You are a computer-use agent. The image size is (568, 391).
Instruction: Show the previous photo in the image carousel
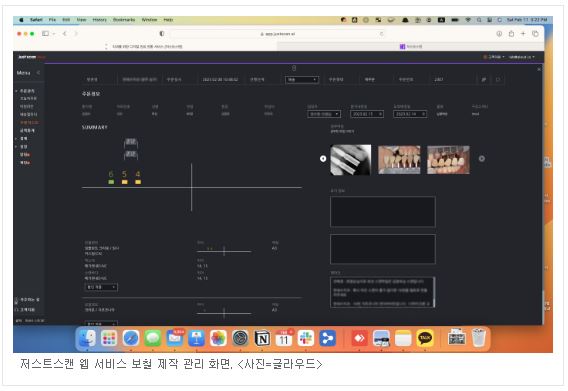323,159
